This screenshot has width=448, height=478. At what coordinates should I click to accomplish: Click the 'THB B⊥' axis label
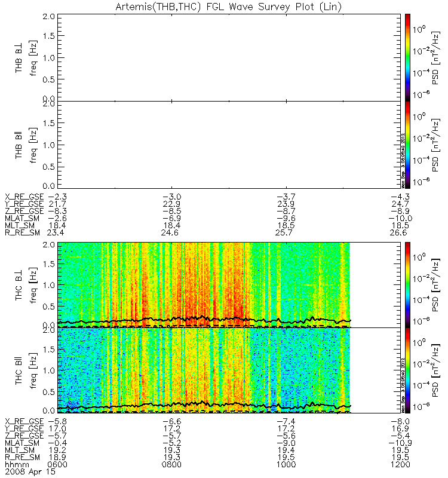pyautogui.click(x=19, y=57)
